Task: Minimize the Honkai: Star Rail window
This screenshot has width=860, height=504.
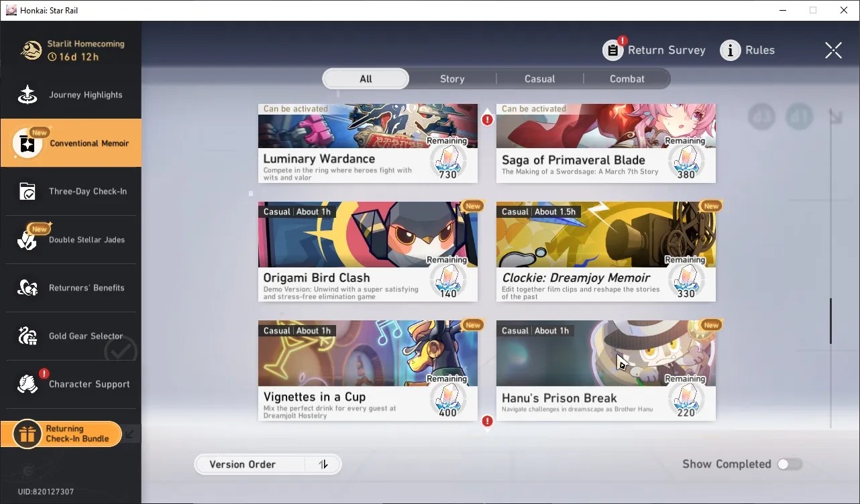Action: point(783,10)
